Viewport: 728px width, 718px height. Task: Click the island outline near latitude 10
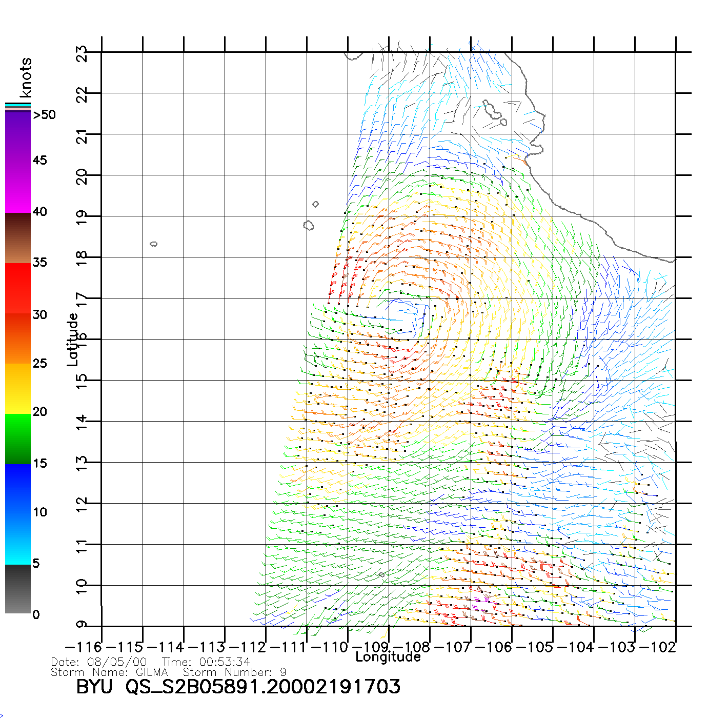pyautogui.click(x=381, y=574)
